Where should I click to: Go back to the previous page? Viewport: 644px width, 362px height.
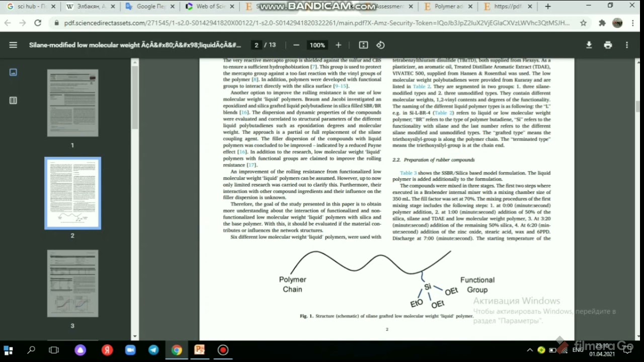[x=8, y=23]
